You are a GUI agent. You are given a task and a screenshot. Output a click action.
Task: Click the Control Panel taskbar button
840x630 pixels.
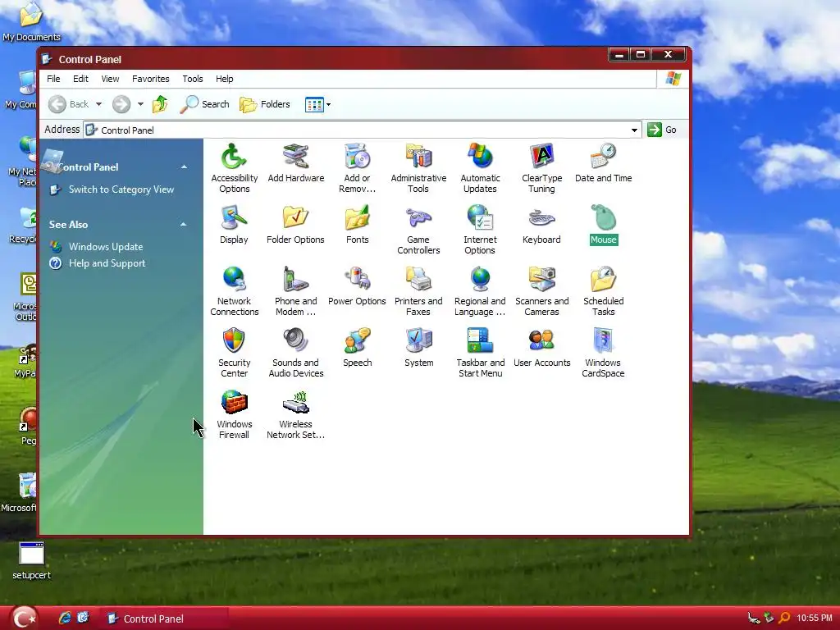165,619
